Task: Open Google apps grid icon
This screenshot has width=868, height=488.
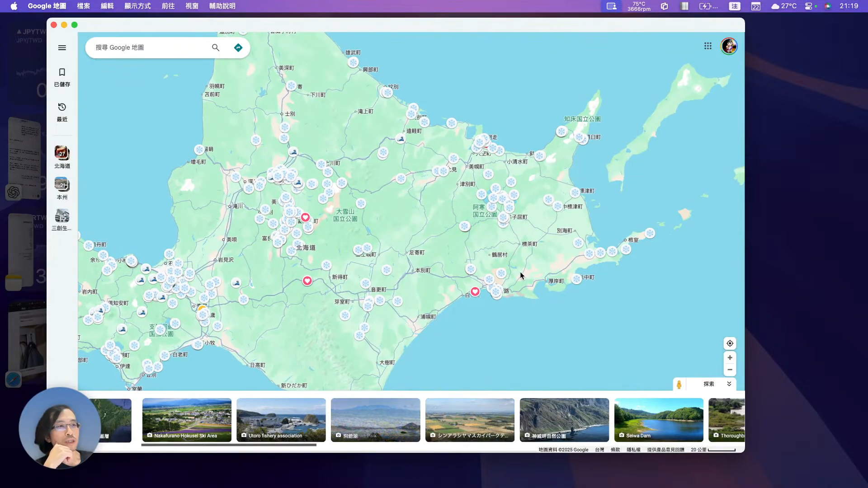Action: (708, 46)
